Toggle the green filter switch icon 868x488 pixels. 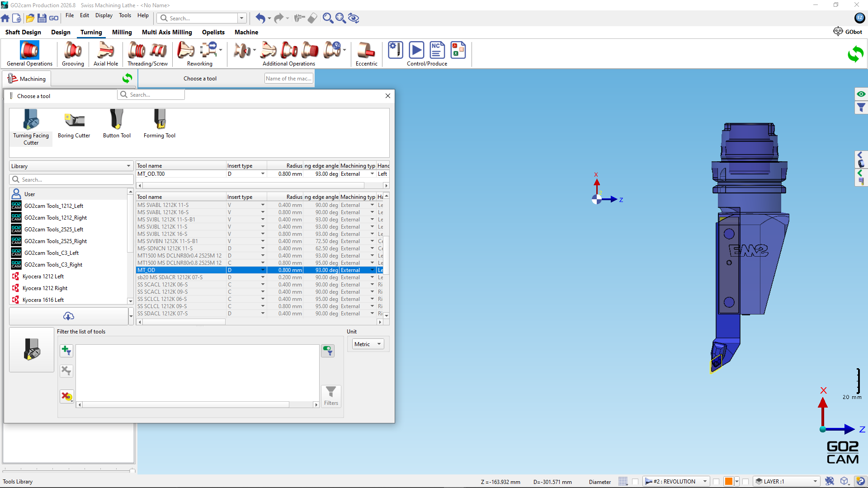click(x=328, y=351)
